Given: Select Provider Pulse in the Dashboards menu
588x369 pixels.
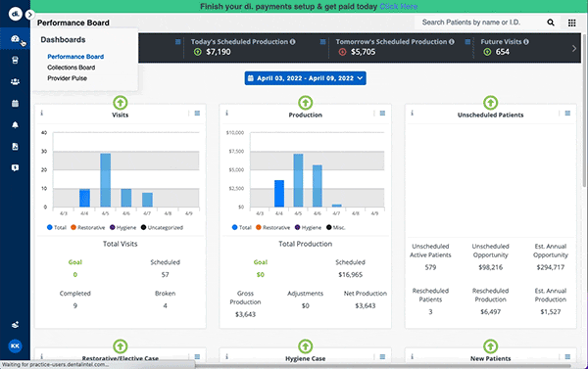Looking at the screenshot, I should [x=67, y=78].
